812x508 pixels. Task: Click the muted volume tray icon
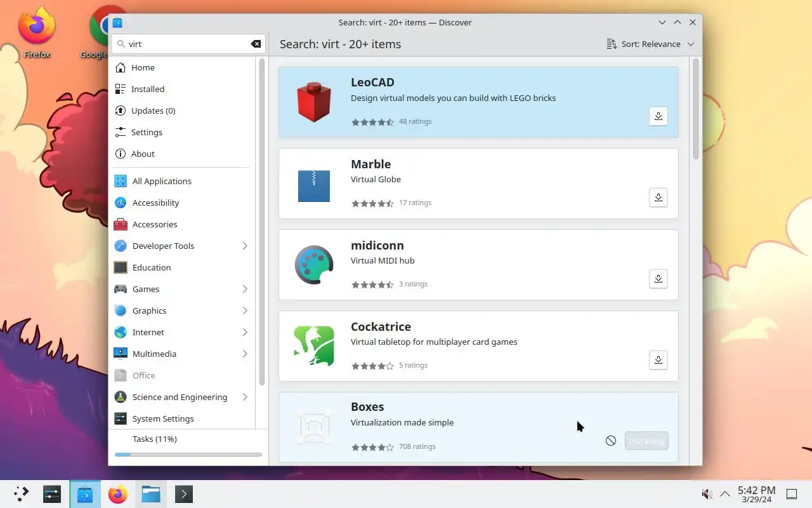point(707,494)
